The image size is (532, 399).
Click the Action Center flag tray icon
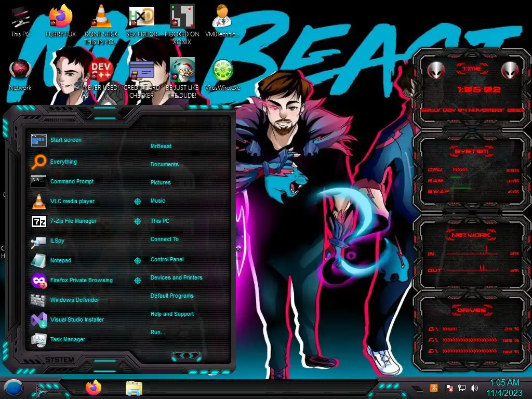[449, 388]
